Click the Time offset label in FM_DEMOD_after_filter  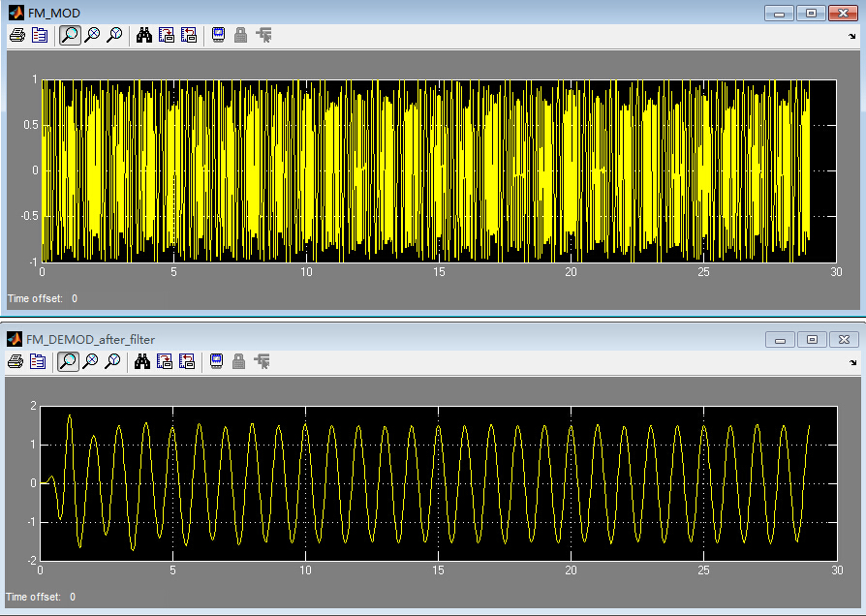pyautogui.click(x=33, y=597)
